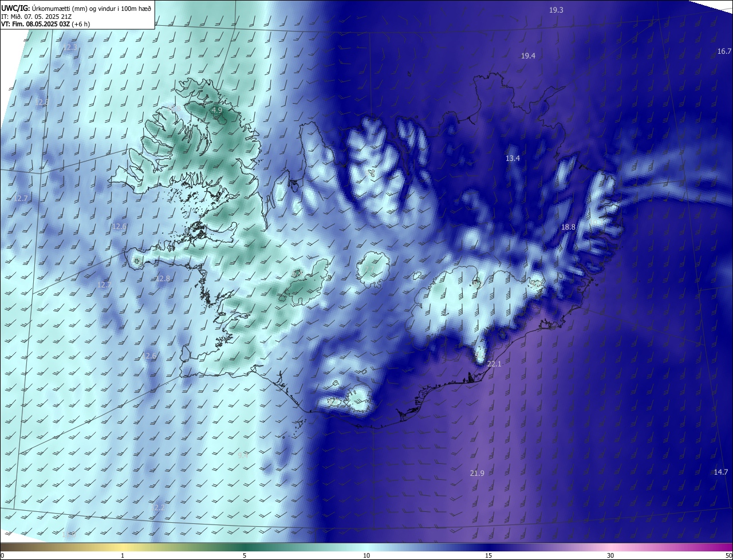
Task: Click the 13.4 value over north Iceland
Action: click(513, 158)
